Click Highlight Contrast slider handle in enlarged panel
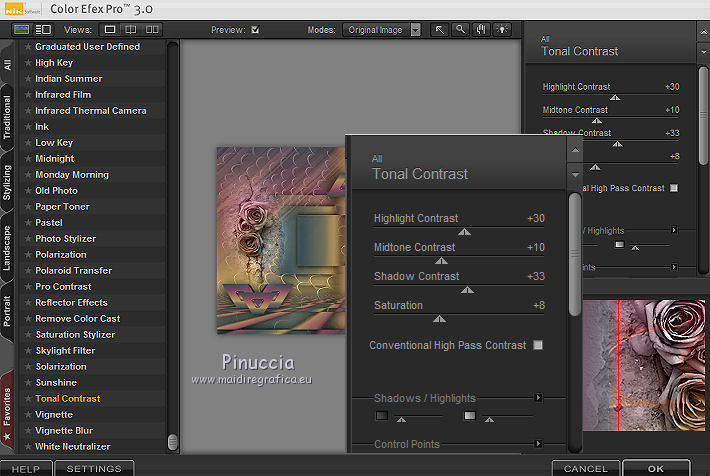The height and width of the screenshot is (476, 710). pos(464,232)
